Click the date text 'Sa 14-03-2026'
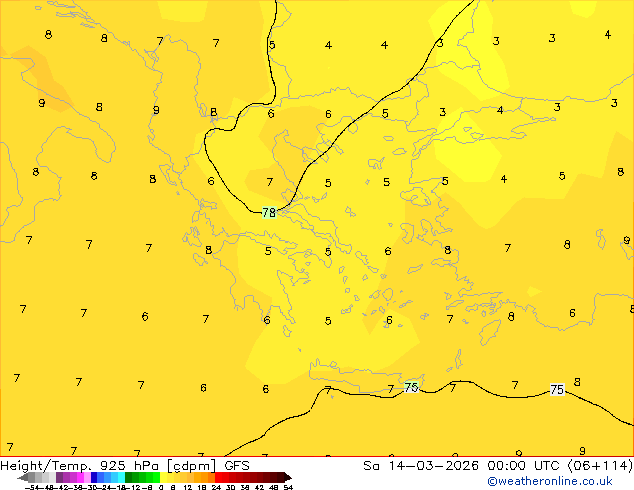 [x=421, y=466]
